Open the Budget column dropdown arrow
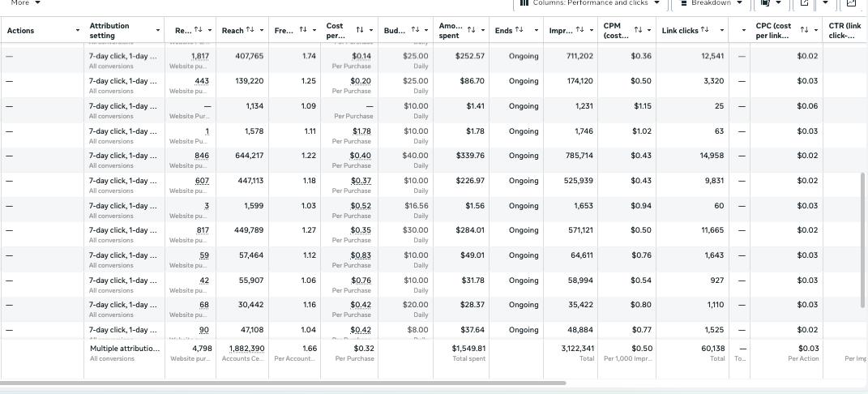The height and width of the screenshot is (394, 868). pyautogui.click(x=427, y=31)
